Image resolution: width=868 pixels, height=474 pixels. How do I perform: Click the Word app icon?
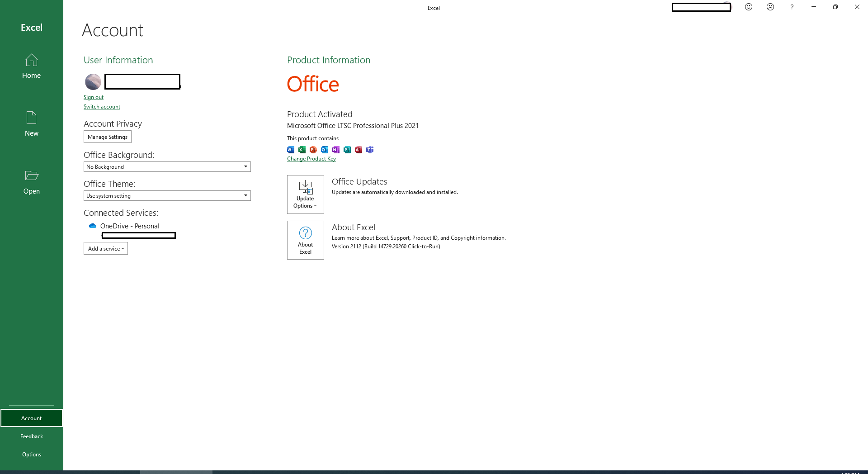pyautogui.click(x=291, y=150)
